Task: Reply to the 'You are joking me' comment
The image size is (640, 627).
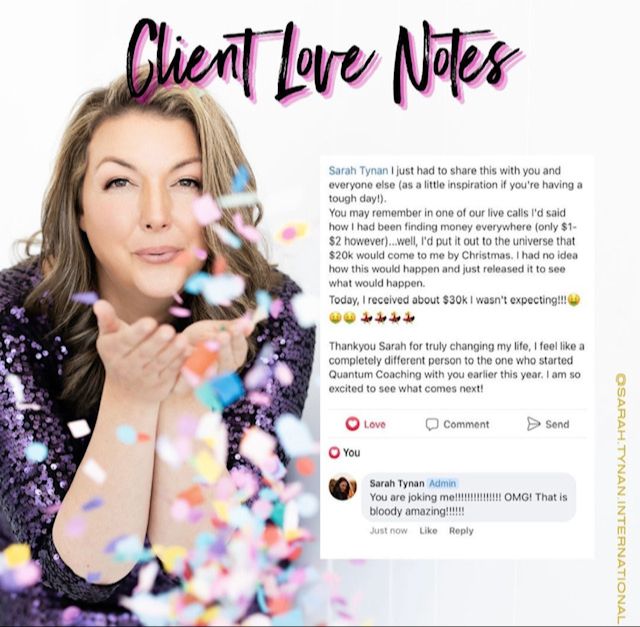Action: pyautogui.click(x=461, y=531)
